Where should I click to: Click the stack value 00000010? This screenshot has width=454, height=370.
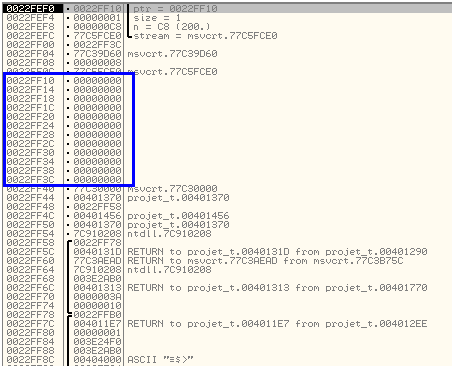[x=97, y=305]
